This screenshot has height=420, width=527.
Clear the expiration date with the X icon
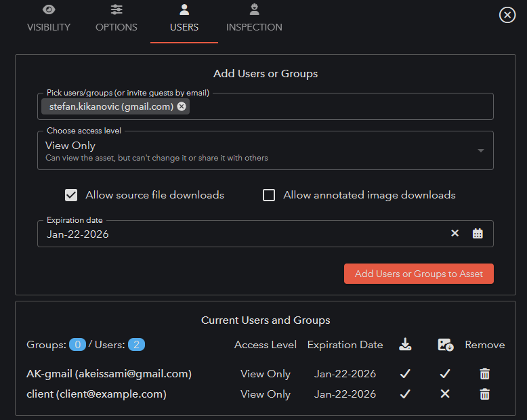(x=455, y=233)
